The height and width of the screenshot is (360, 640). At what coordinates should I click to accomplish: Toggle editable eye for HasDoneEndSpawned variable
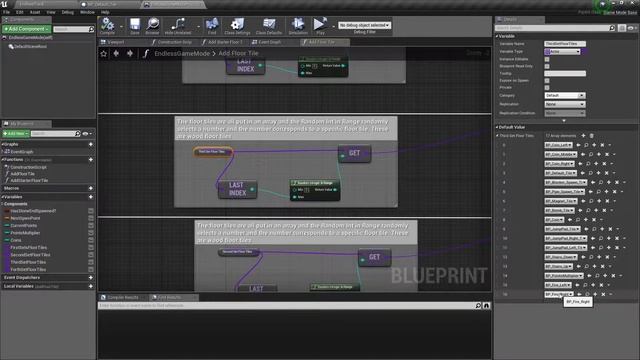[x=91, y=211]
